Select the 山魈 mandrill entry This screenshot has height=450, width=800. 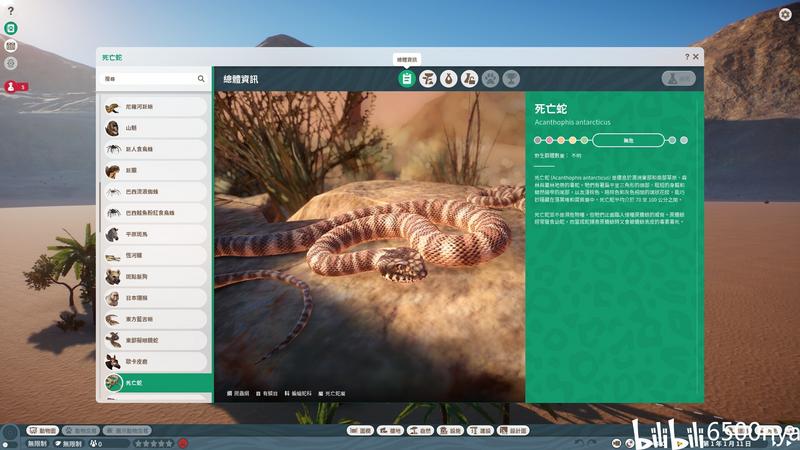coord(155,128)
